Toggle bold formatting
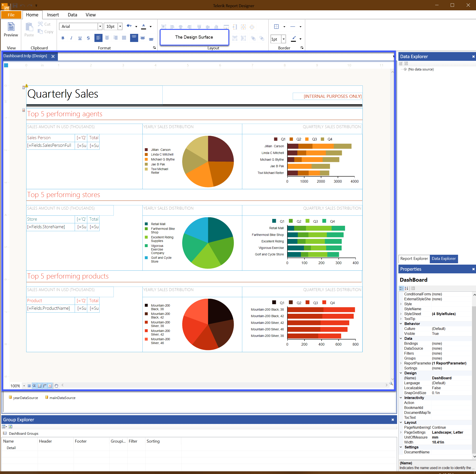The height and width of the screenshot is (474, 476). pyautogui.click(x=63, y=38)
